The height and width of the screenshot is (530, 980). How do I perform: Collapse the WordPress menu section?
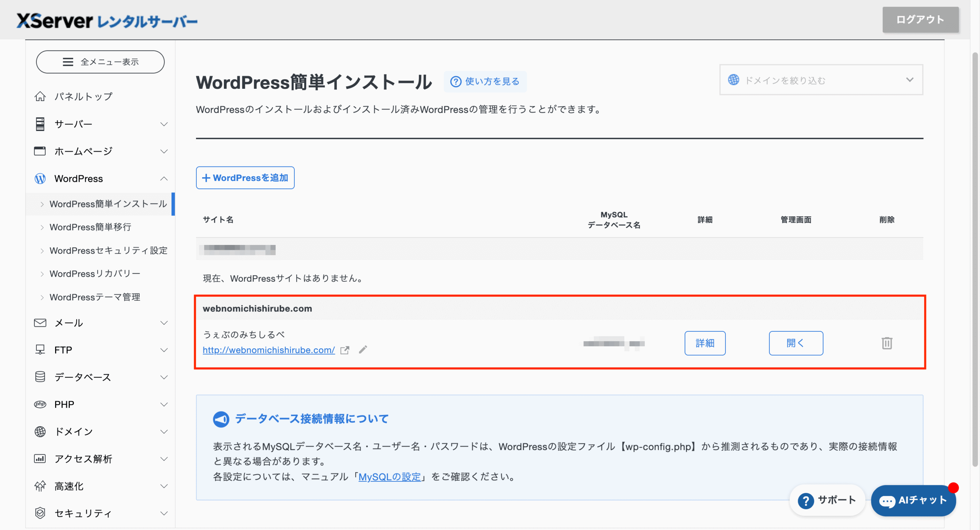tap(164, 179)
